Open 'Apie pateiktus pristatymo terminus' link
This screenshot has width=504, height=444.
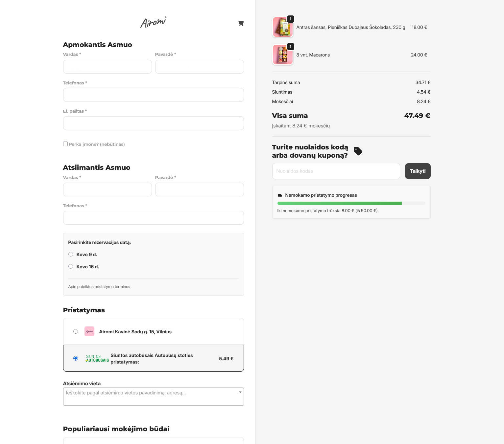(x=99, y=287)
